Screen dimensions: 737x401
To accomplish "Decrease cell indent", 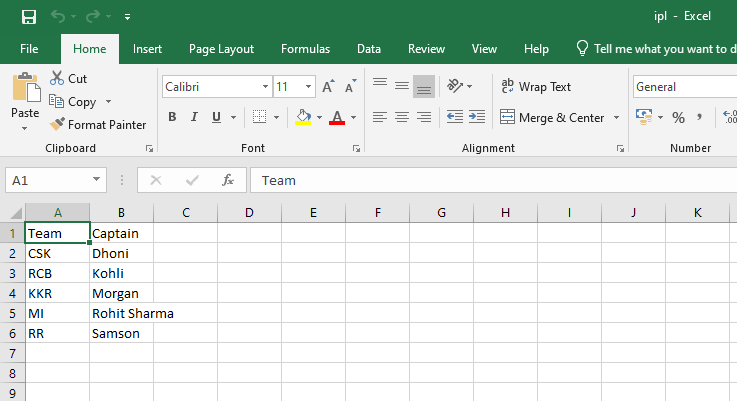I will (455, 117).
